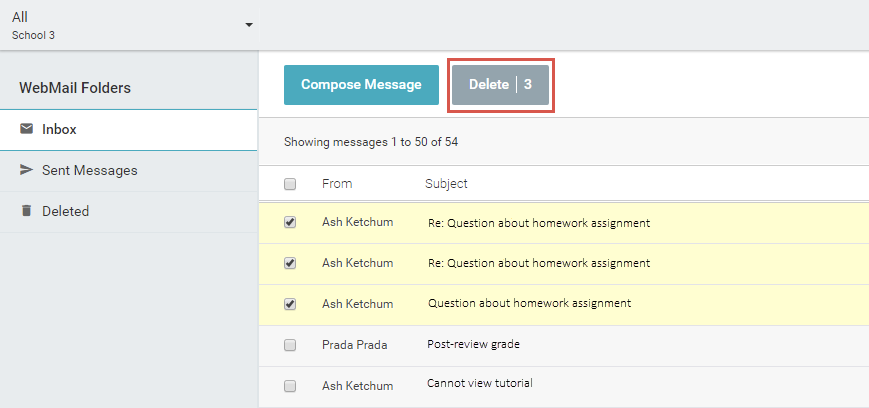
Task: Open the All School 3 dropdown arrow
Action: click(249, 25)
